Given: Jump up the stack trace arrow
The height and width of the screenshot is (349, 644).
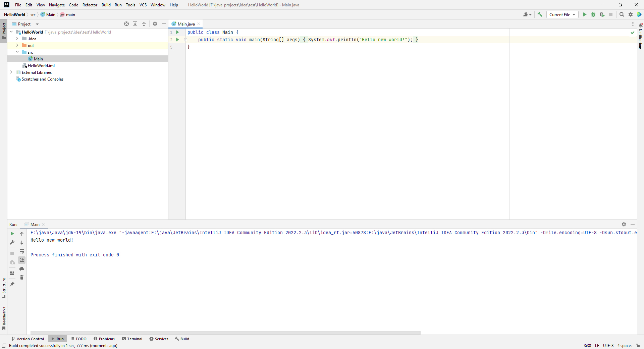Looking at the screenshot, I should 22,234.
